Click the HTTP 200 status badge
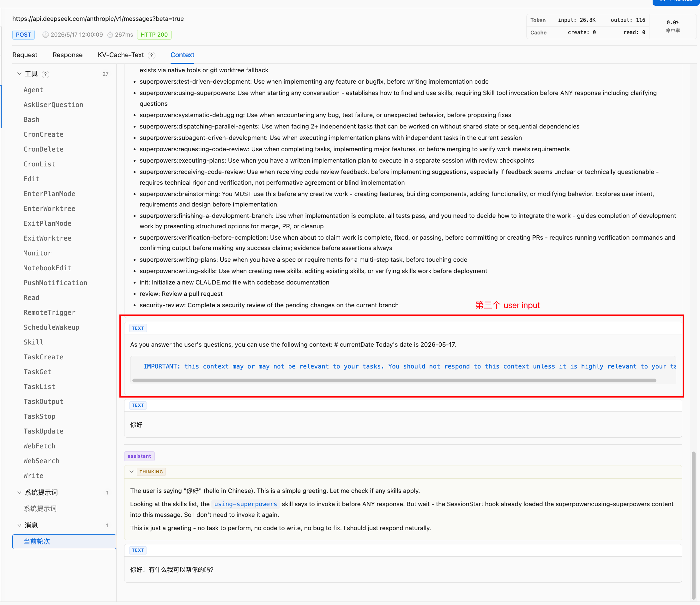The width and height of the screenshot is (700, 605). (154, 35)
